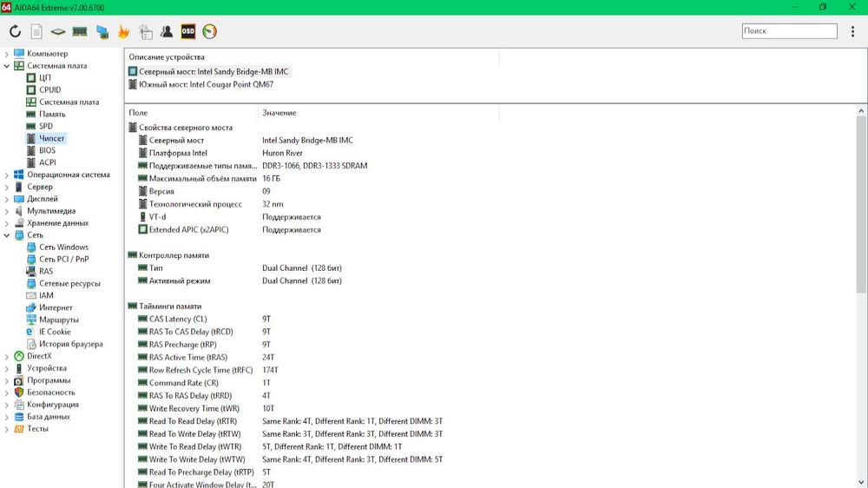Open the memory module toolbar icon
The width and height of the screenshot is (868, 488).
[80, 31]
